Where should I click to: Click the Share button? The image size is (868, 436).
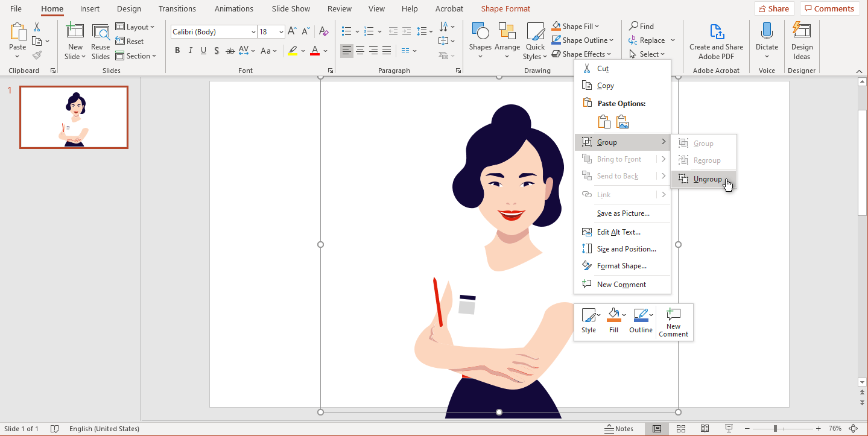[774, 8]
